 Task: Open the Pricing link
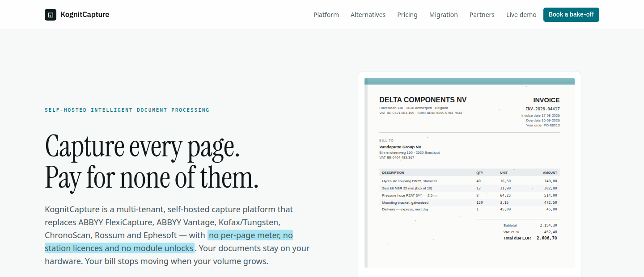pyautogui.click(x=407, y=15)
